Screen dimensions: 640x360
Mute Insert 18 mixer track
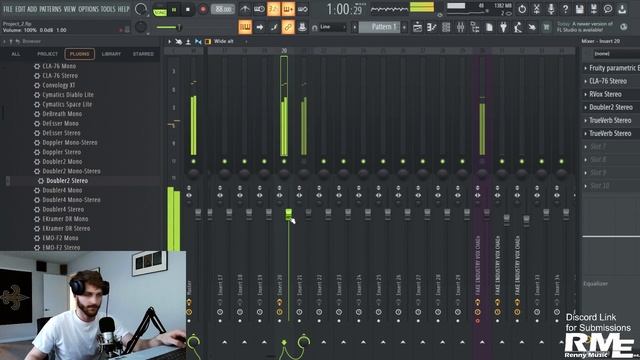244,162
